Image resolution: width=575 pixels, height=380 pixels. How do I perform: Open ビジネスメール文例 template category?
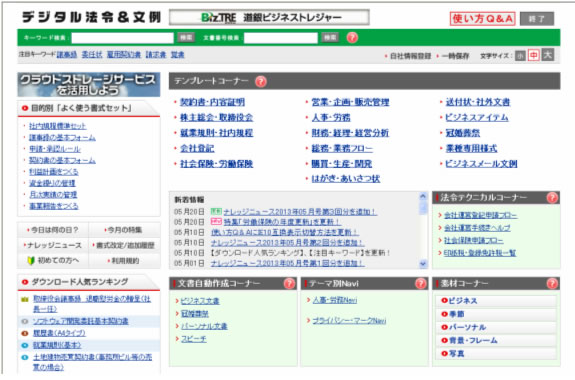[x=481, y=164]
